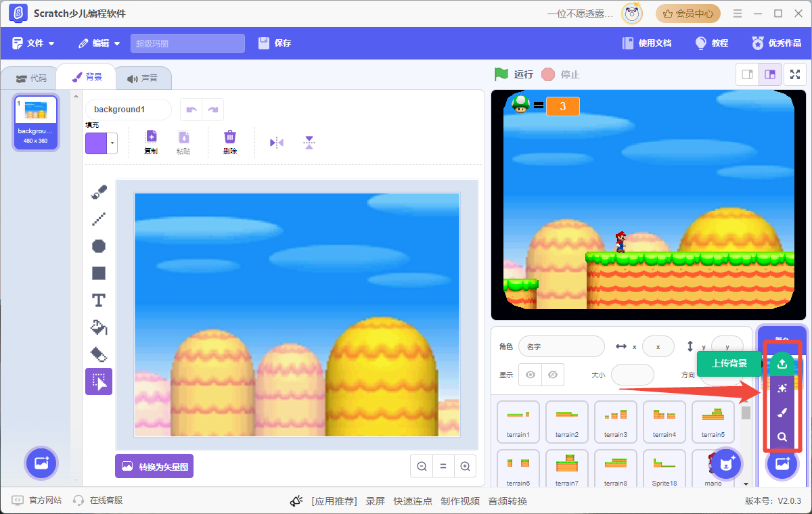Switch to small stage layout
The height and width of the screenshot is (514, 812).
748,74
